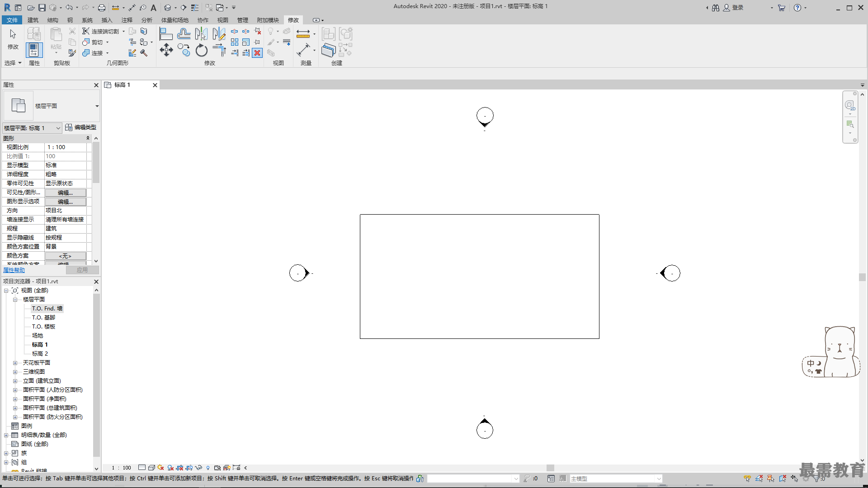Click the Array tool icon
This screenshot has height=488, width=868.
[235, 42]
